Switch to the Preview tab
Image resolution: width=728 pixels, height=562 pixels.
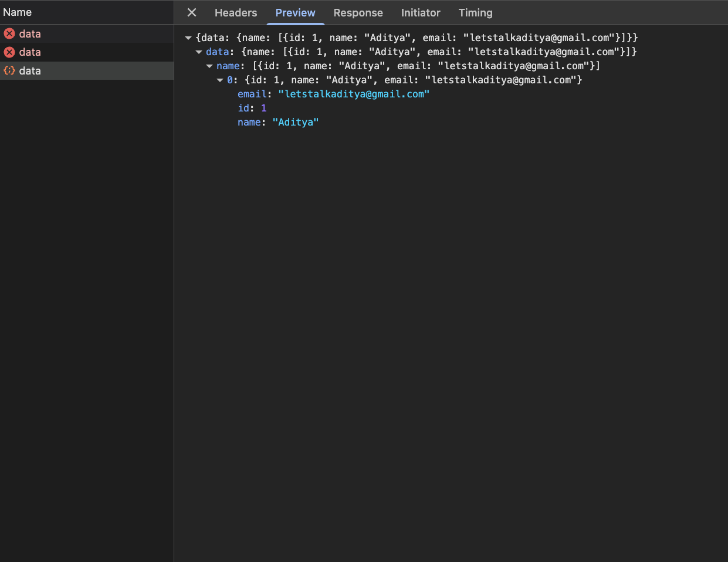295,12
